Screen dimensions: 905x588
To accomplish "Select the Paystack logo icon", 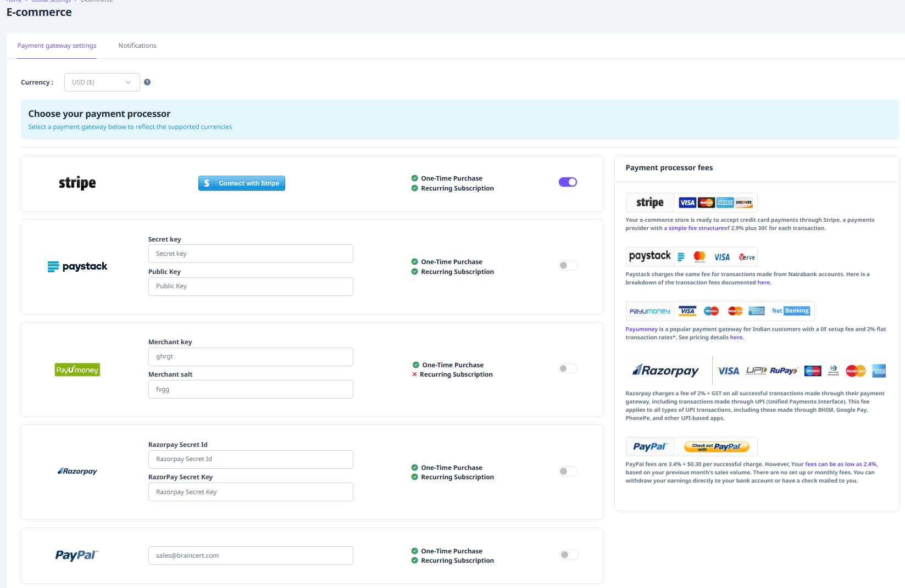I will point(77,266).
